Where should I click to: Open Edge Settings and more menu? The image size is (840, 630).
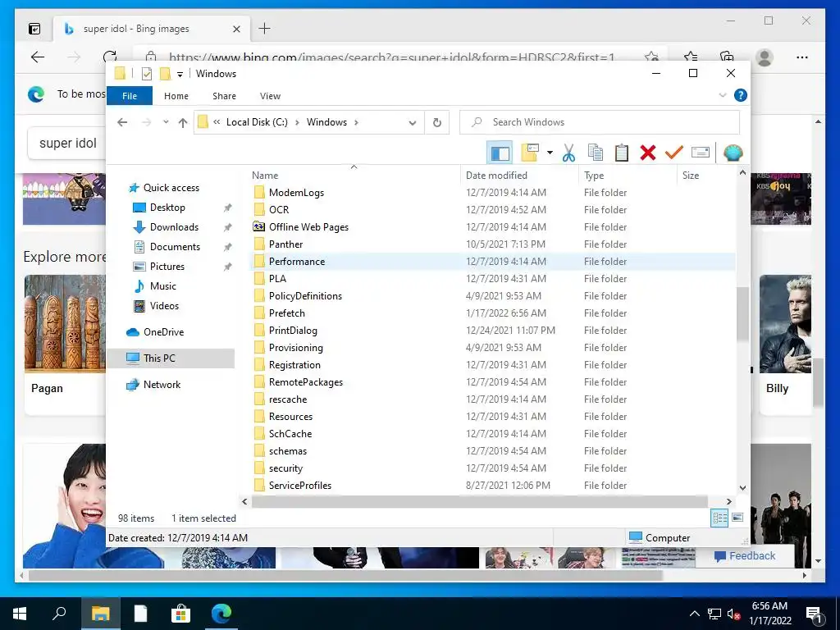[802, 57]
